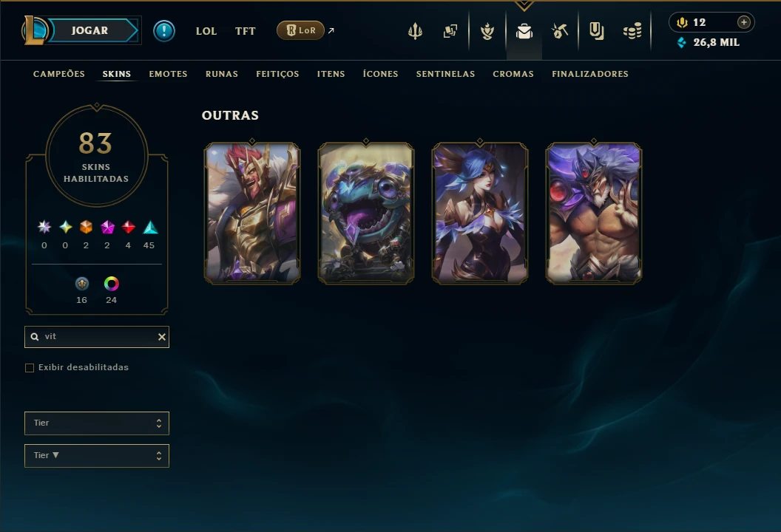Open the Clash trophy icon
781x532 pixels.
415,31
